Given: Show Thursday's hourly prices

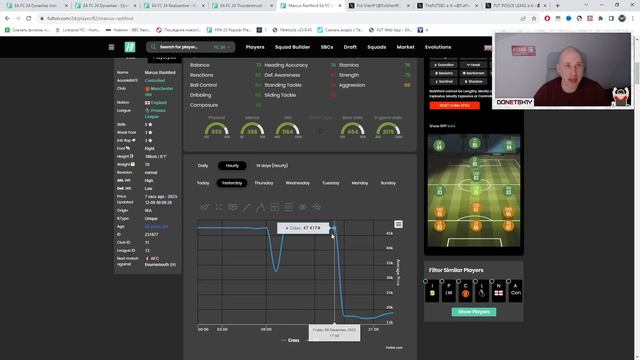Looking at the screenshot, I should pyautogui.click(x=264, y=183).
